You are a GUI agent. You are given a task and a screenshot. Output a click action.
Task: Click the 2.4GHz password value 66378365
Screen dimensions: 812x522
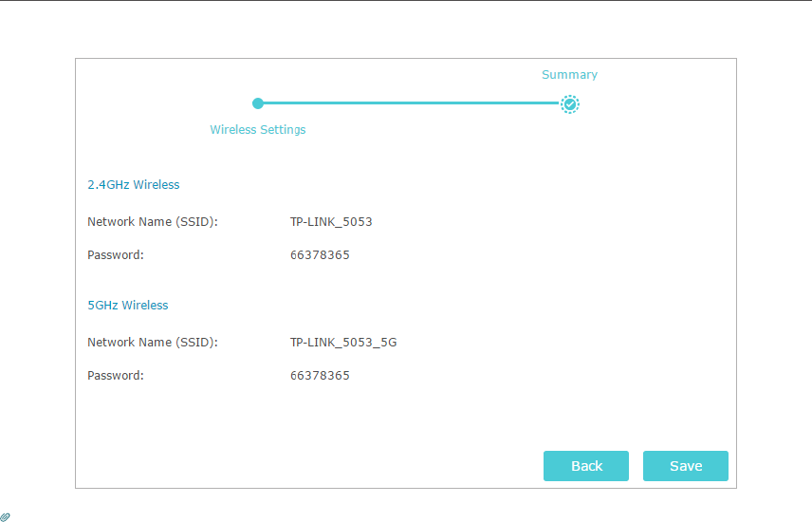point(320,255)
